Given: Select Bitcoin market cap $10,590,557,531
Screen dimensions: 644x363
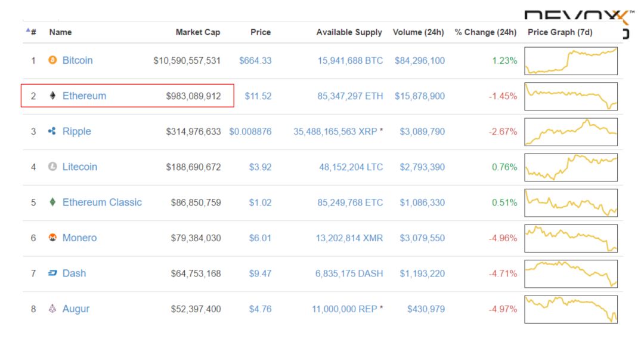Looking at the screenshot, I should pyautogui.click(x=187, y=61).
